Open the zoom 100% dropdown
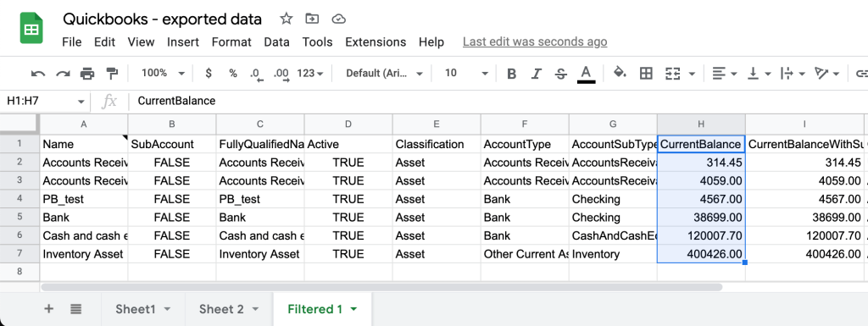This screenshot has width=868, height=326. 163,73
